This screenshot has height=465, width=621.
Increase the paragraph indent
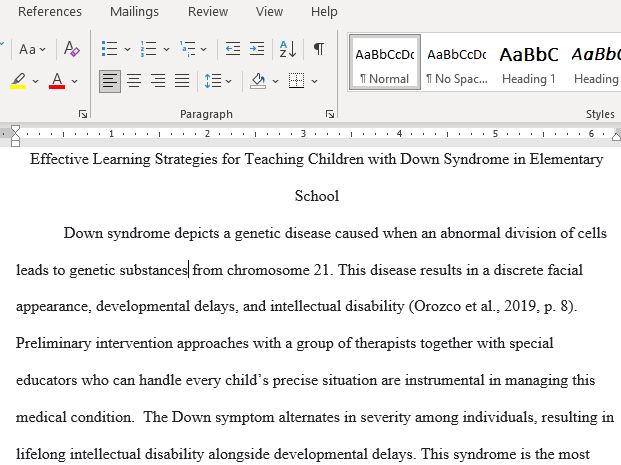pyautogui.click(x=257, y=49)
